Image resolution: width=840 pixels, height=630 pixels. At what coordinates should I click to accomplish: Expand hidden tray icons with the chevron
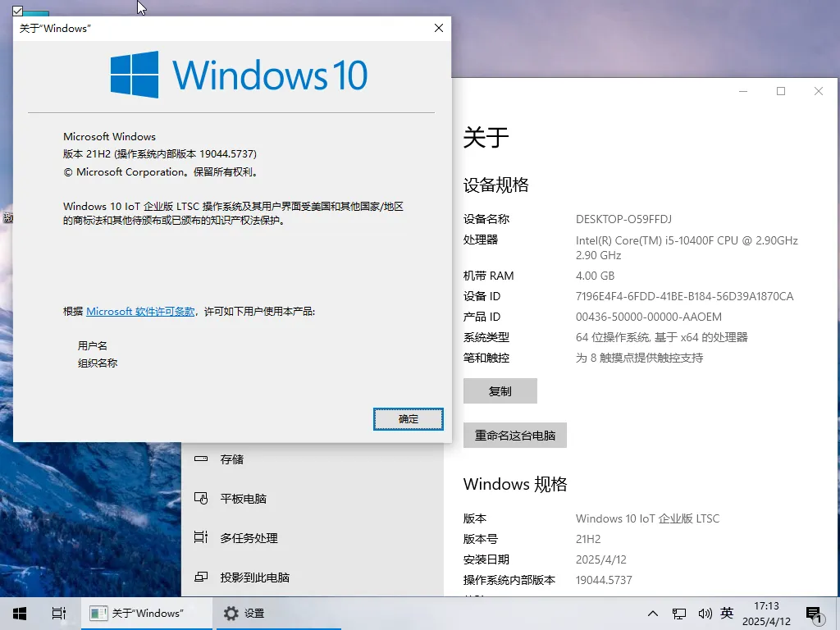click(x=653, y=613)
